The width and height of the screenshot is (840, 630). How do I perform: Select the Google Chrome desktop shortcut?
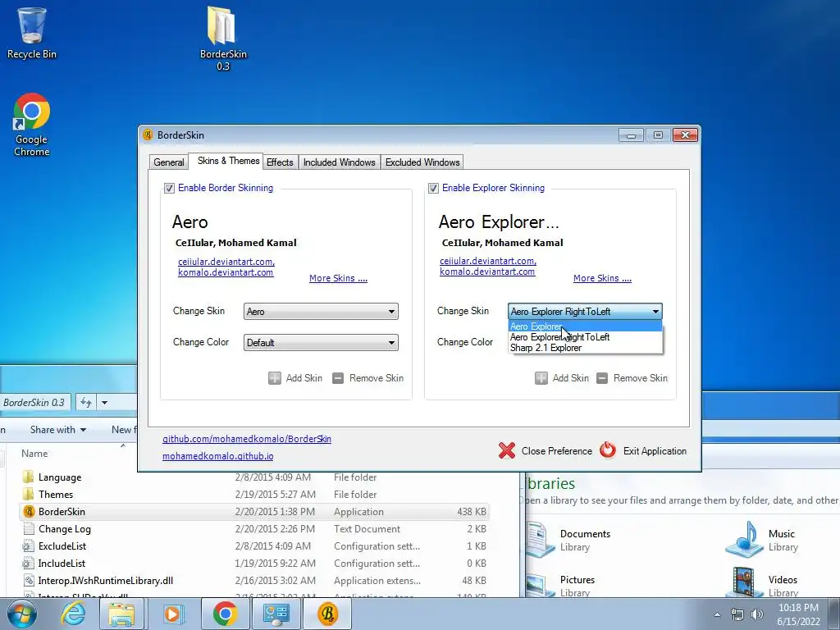(x=32, y=125)
